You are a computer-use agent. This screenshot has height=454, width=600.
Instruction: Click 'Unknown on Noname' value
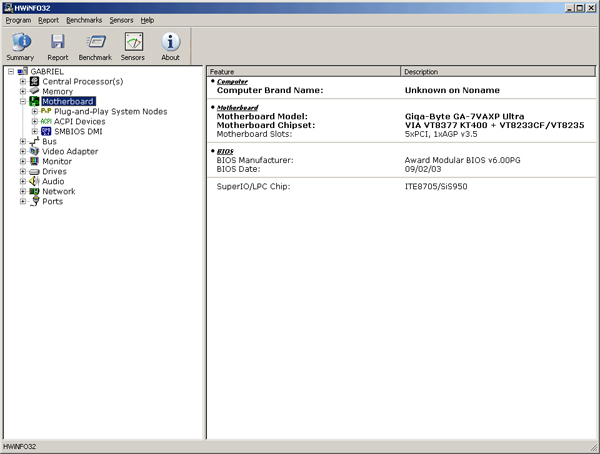coord(452,90)
